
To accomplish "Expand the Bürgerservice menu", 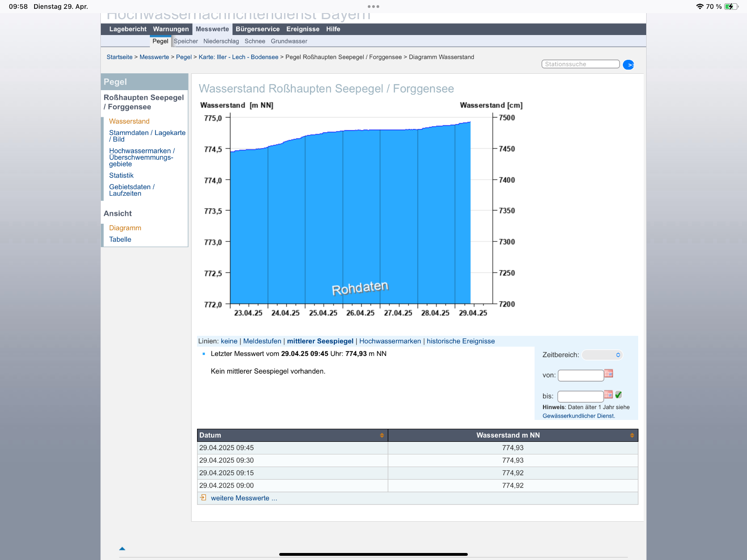I will (x=257, y=29).
